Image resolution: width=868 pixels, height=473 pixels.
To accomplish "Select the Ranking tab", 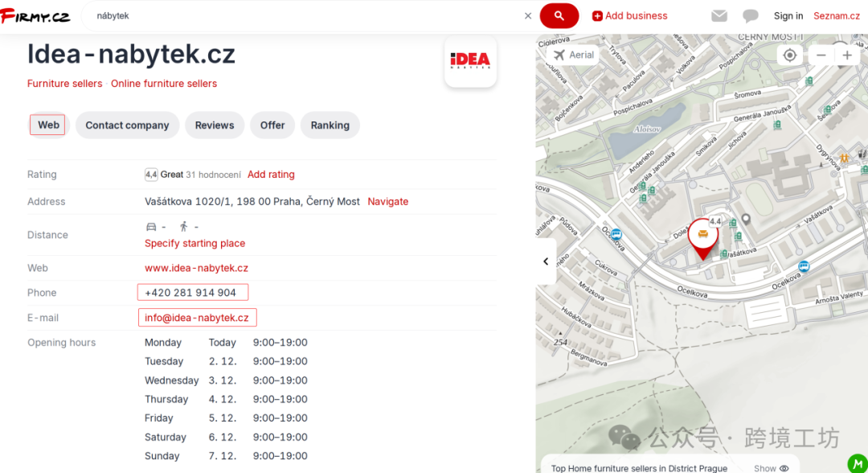I will click(x=330, y=125).
